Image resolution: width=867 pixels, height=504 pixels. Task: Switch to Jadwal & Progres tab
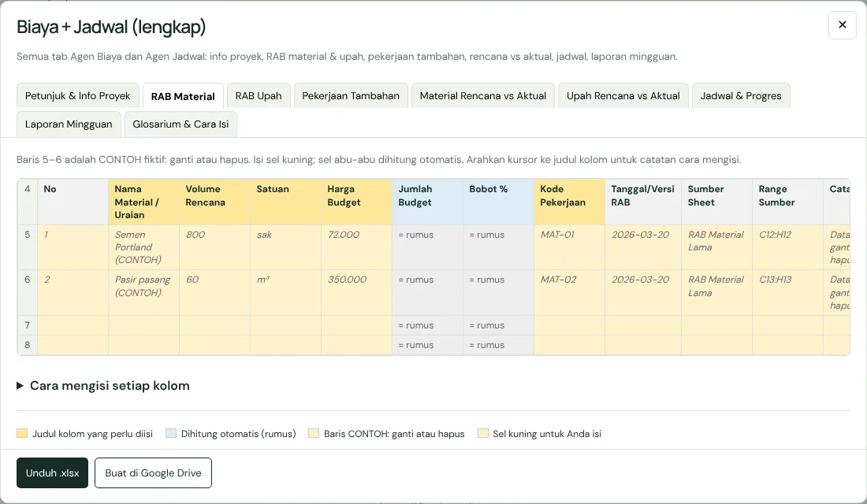(x=741, y=95)
